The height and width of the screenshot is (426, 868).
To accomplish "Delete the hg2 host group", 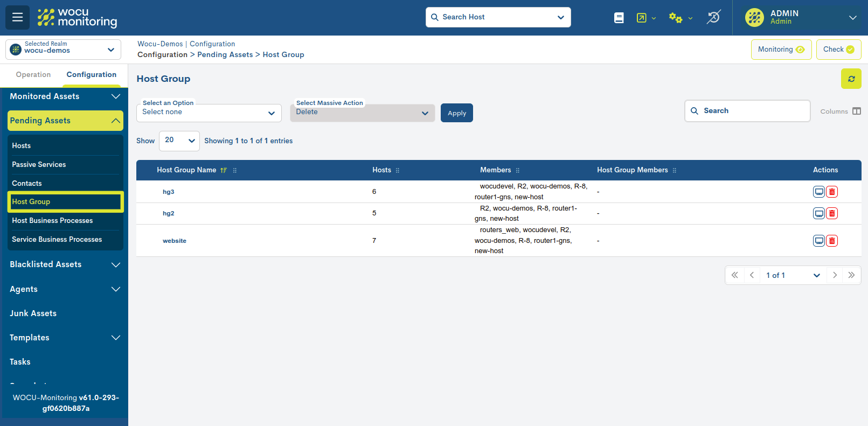I will tap(832, 213).
